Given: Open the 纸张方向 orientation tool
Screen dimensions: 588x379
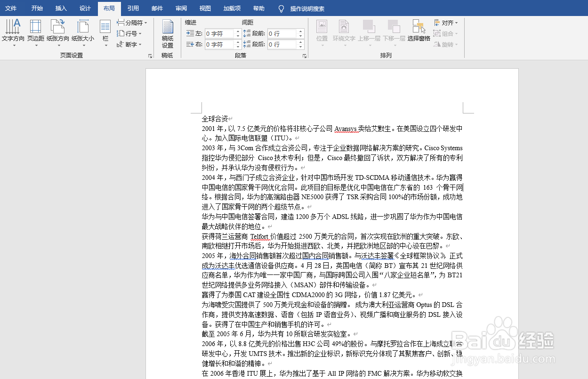Looking at the screenshot, I should [58, 33].
